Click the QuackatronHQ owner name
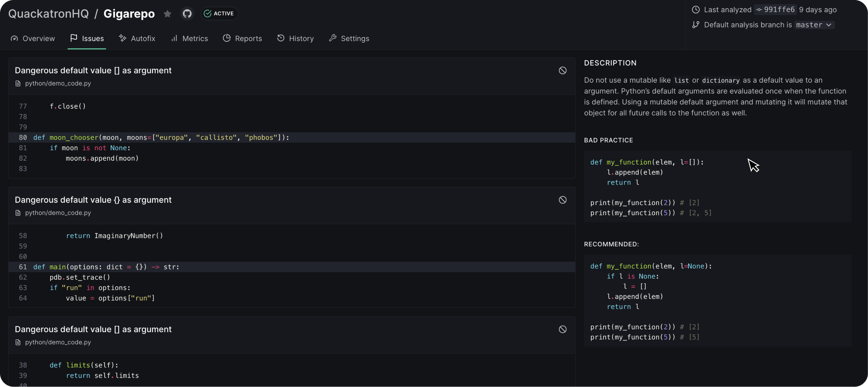 [x=48, y=14]
